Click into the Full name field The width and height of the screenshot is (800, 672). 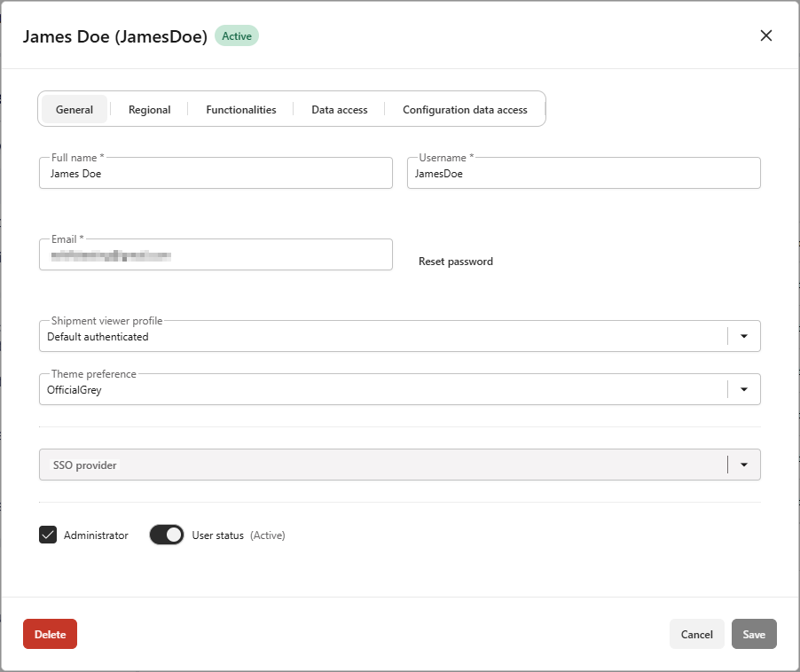[216, 174]
